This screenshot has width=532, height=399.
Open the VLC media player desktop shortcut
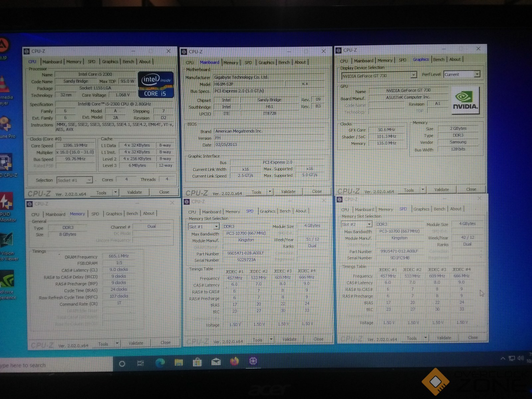5,90
